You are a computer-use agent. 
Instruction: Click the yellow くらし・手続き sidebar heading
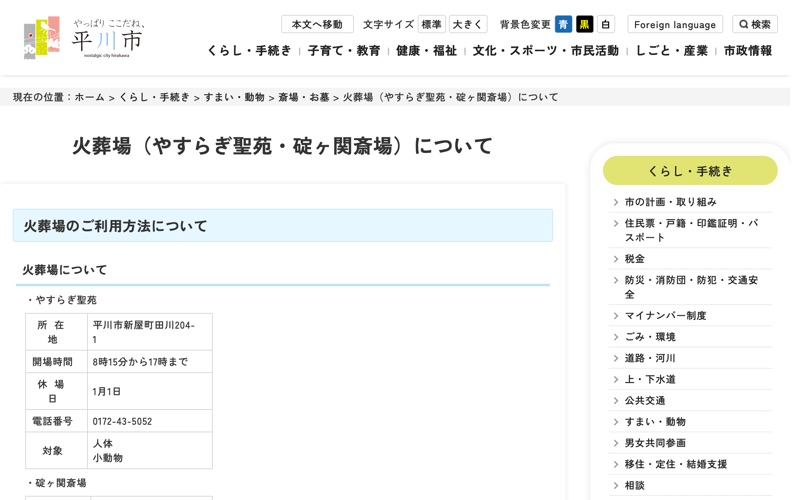(x=690, y=170)
